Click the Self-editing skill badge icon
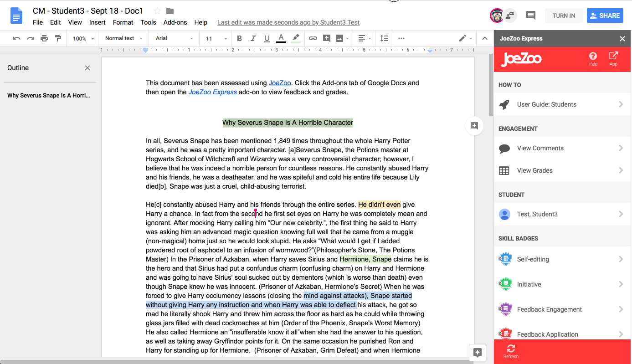632x364 pixels. pyautogui.click(x=504, y=259)
